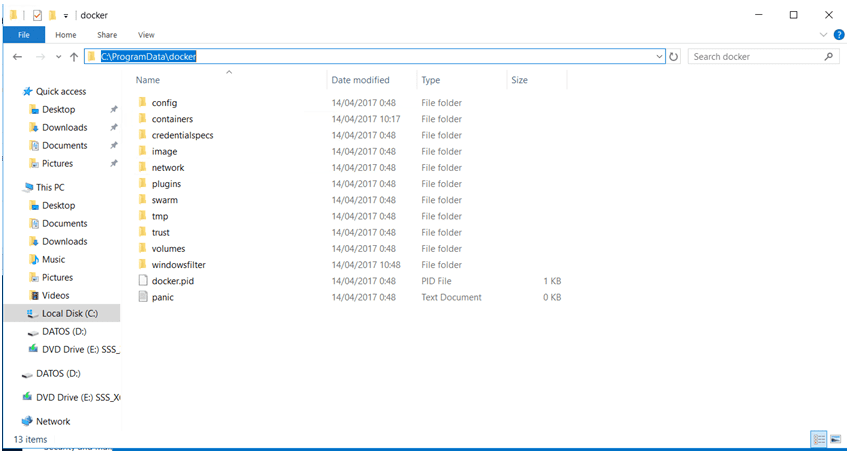Open the Help question mark icon
Viewport: 848px width, 451px height.
835,35
